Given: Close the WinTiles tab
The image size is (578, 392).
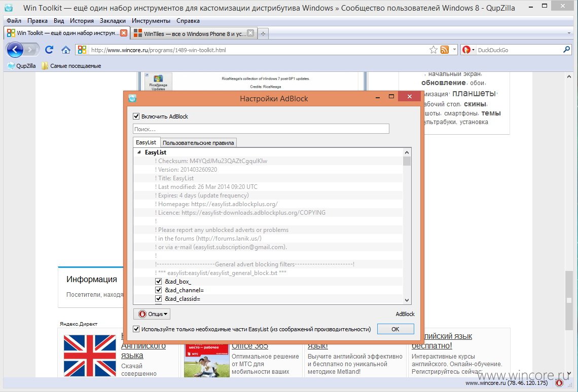Looking at the screenshot, I should coord(250,33).
